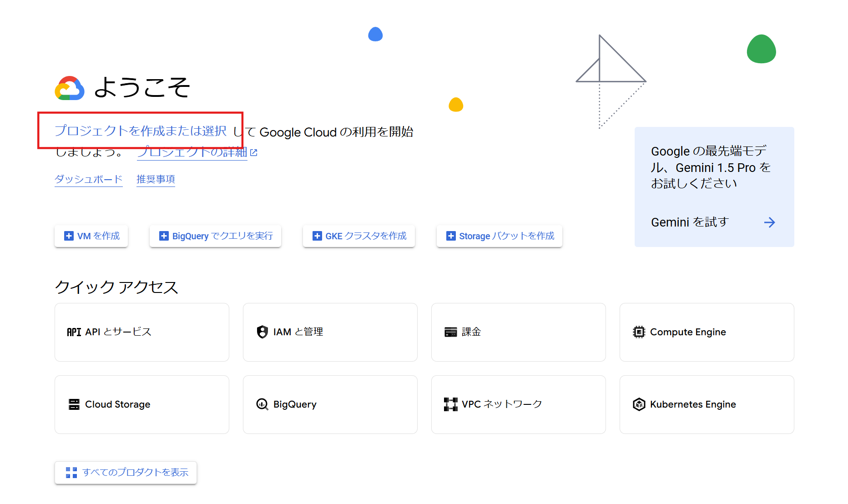
Task: Open VPC ネットワーク card
Action: (519, 405)
